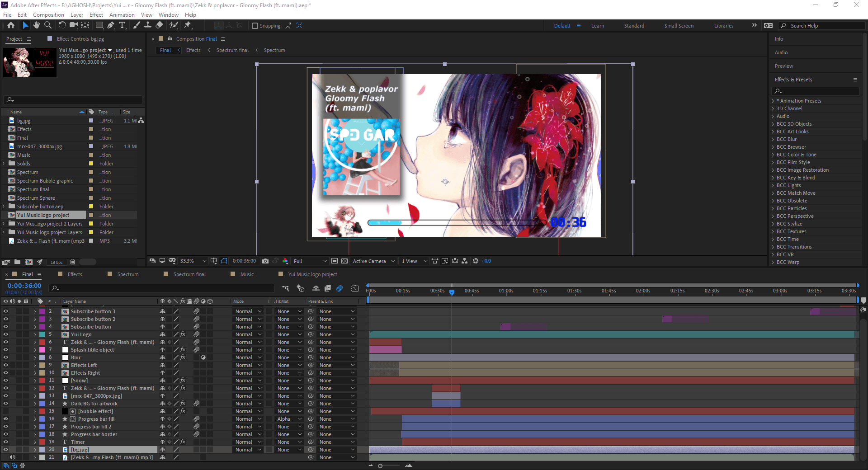The image size is (868, 470).
Task: Toggle visibility of bubble effect layer
Action: click(x=6, y=411)
